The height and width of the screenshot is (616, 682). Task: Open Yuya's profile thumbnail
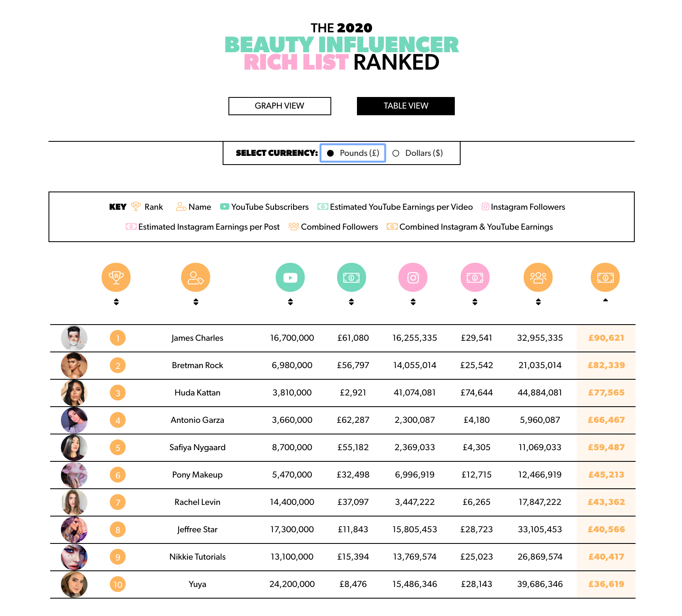(74, 584)
